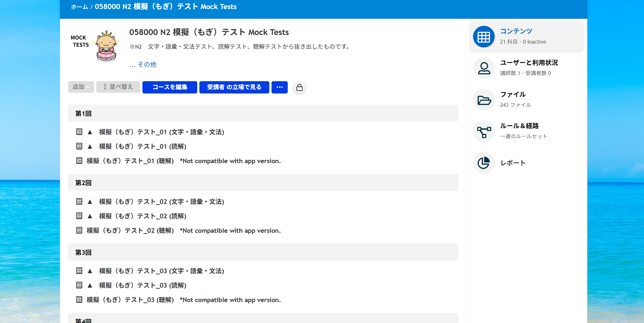The height and width of the screenshot is (323, 644).
Task: Click the test icon beside テスト_02 (聴解)
Action: (x=79, y=230)
